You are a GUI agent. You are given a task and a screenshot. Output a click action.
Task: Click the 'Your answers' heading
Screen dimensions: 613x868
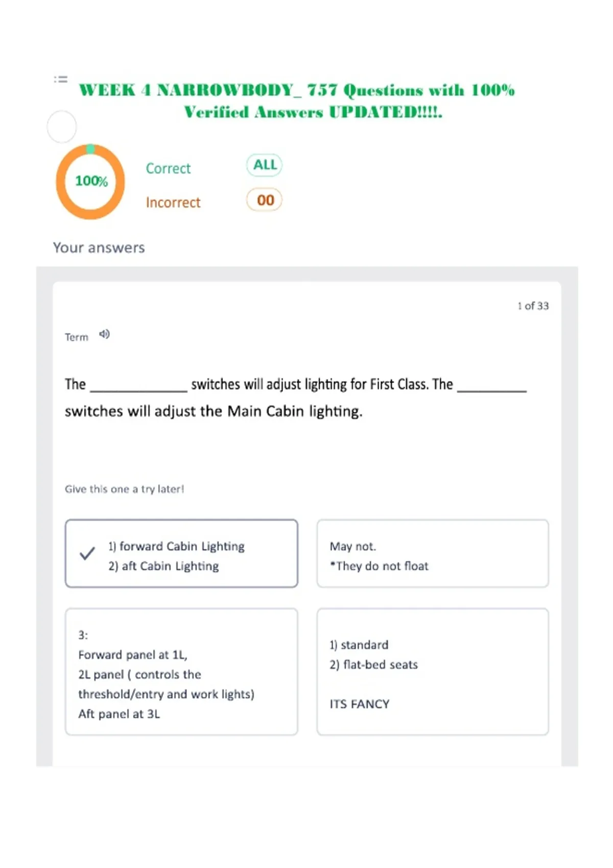click(99, 248)
